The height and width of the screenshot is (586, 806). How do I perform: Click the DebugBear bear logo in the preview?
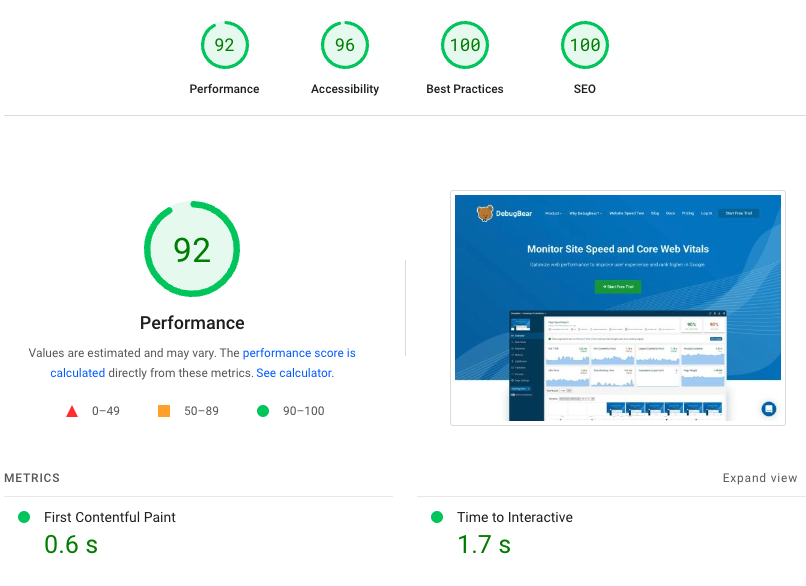[x=484, y=212]
